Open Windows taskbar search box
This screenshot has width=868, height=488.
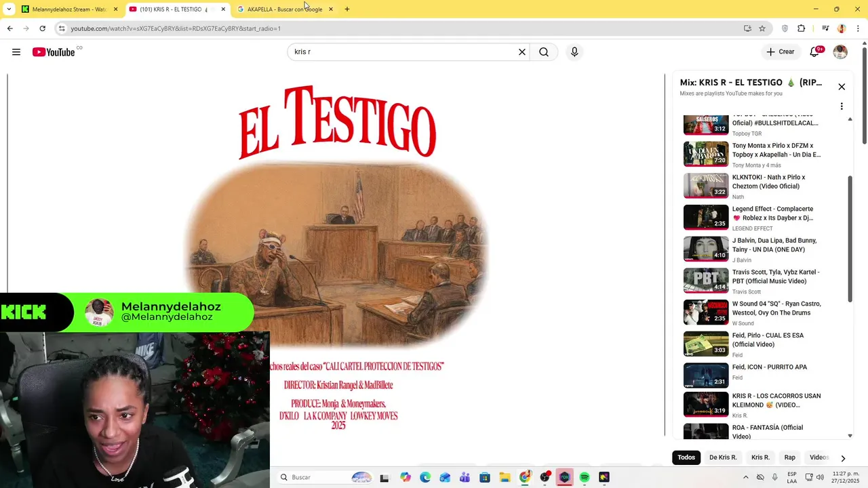tap(326, 477)
